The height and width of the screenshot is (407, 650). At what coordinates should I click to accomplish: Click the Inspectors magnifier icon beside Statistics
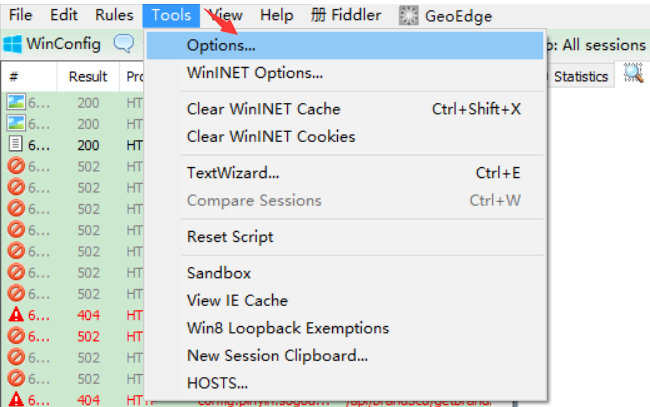634,73
